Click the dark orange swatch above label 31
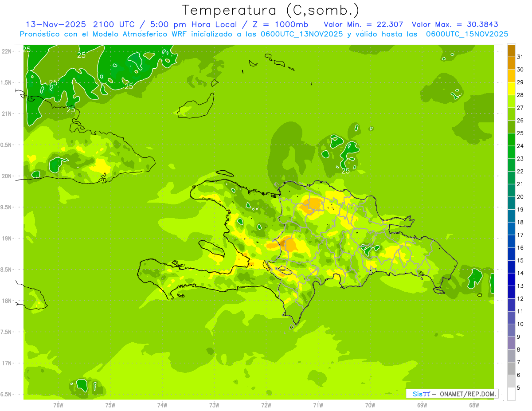 (x=512, y=51)
